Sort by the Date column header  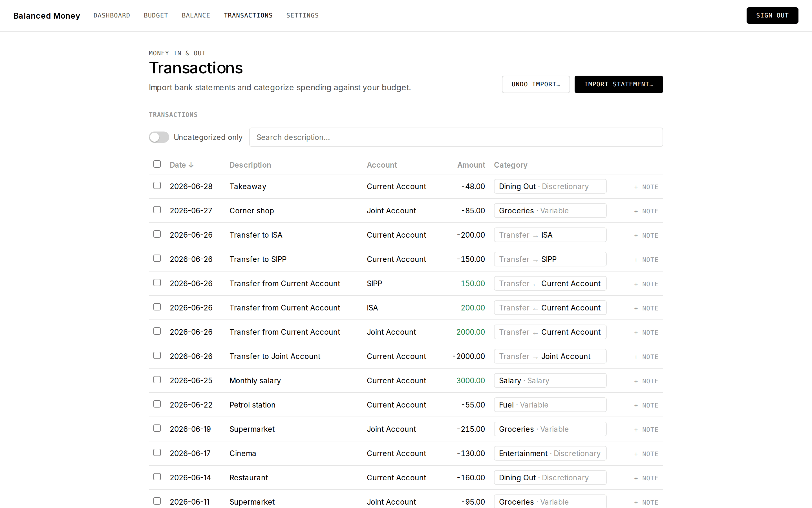182,165
